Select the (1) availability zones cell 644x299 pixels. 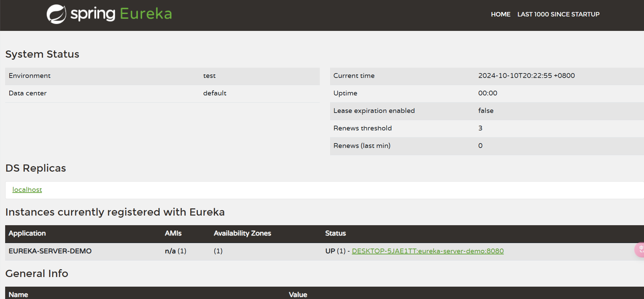pos(218,251)
